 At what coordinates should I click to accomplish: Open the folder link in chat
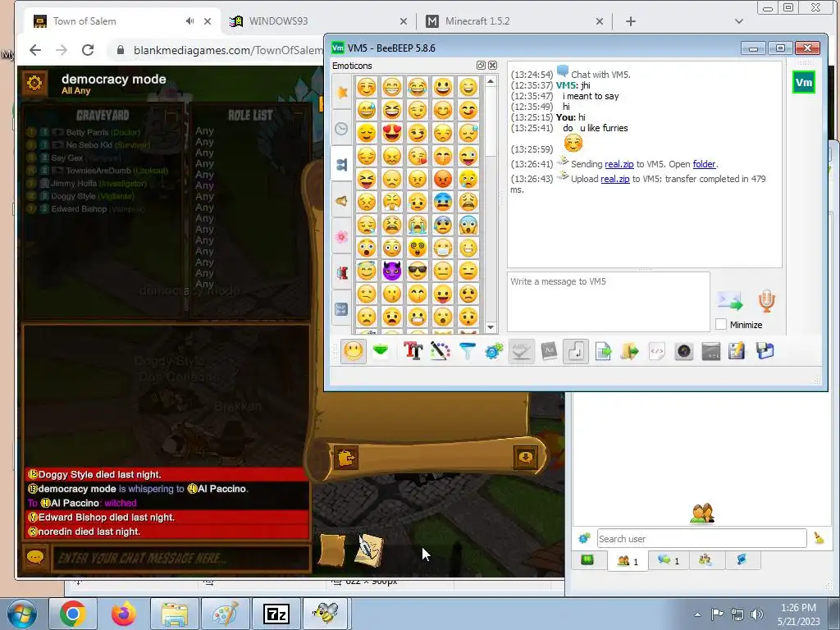[704, 164]
